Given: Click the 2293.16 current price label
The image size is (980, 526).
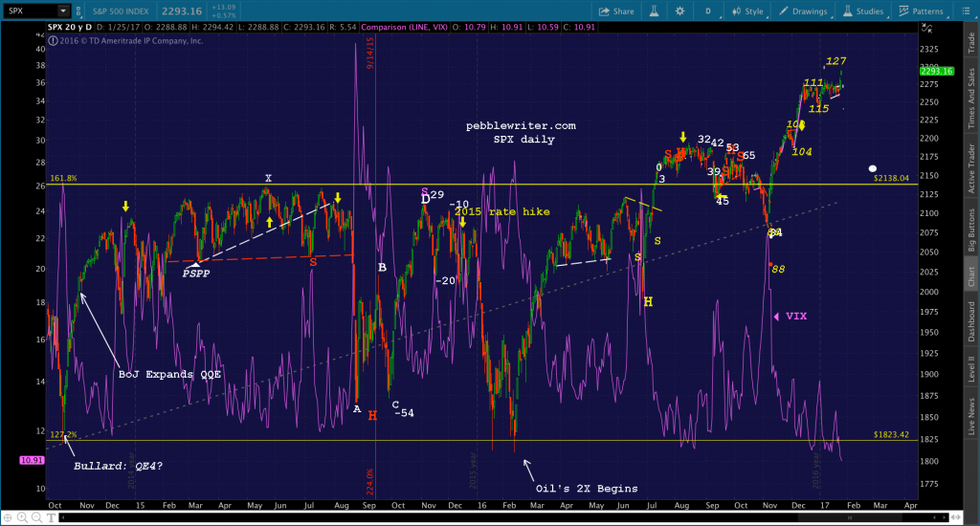Looking at the screenshot, I should [936, 71].
